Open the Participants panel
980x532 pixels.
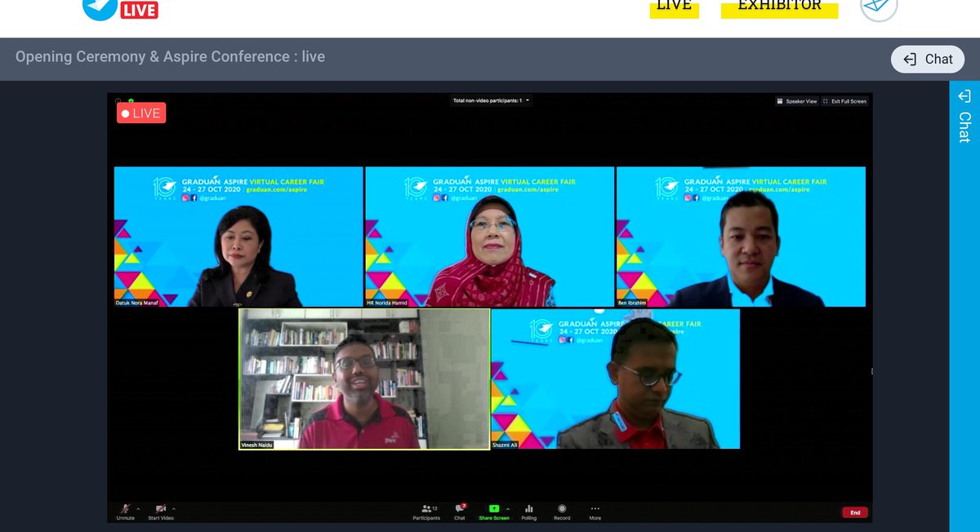(x=426, y=512)
